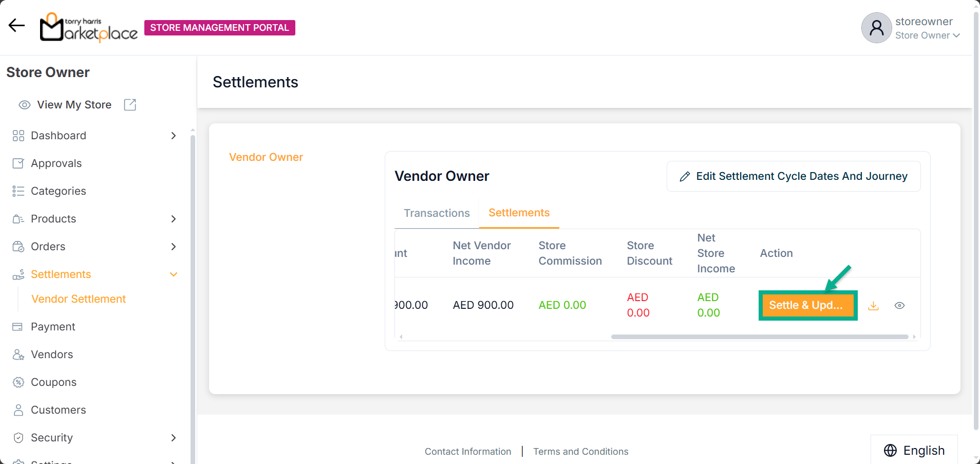This screenshot has width=980, height=464.
Task: Open Categories in sidebar
Action: [58, 191]
